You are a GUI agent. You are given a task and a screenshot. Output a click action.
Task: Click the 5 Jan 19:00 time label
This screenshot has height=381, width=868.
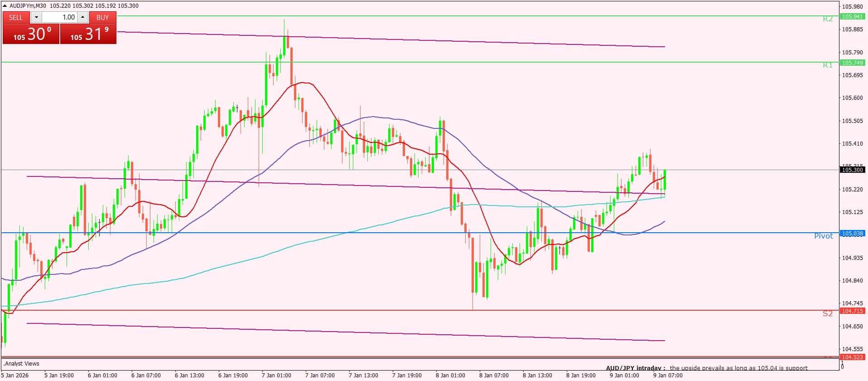point(59,376)
